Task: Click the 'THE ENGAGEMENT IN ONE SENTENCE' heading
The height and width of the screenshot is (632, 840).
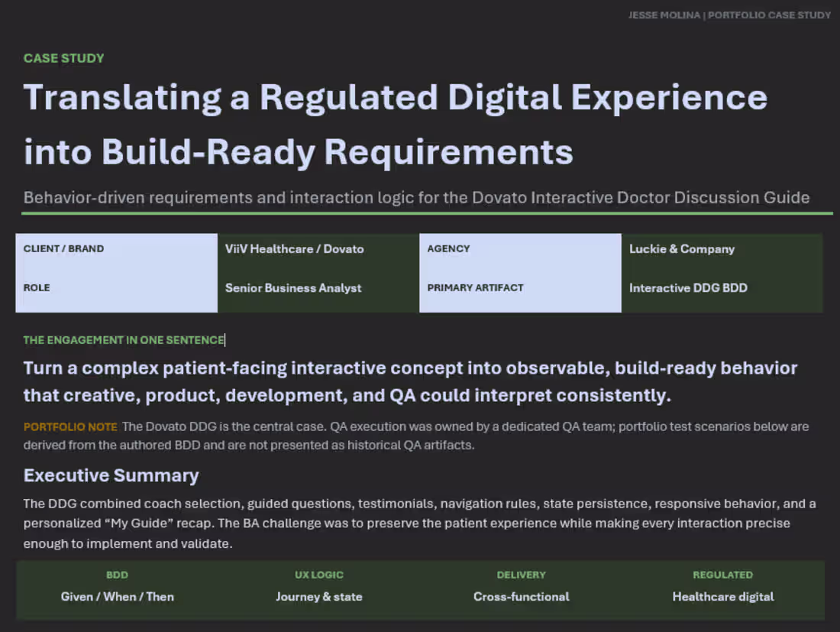Action: [124, 340]
